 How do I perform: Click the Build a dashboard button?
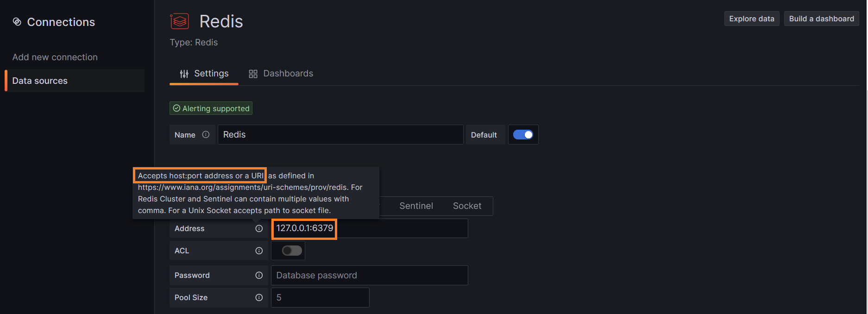(x=822, y=19)
